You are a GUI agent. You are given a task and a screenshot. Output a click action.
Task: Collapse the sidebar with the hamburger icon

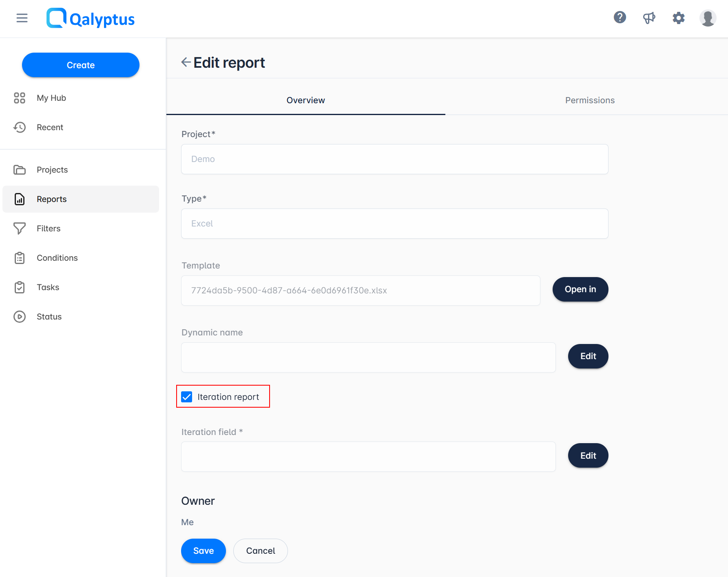[x=22, y=18]
